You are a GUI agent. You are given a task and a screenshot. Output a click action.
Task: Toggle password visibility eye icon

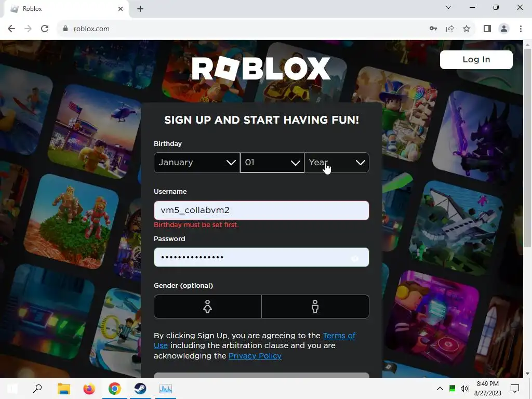tap(355, 259)
